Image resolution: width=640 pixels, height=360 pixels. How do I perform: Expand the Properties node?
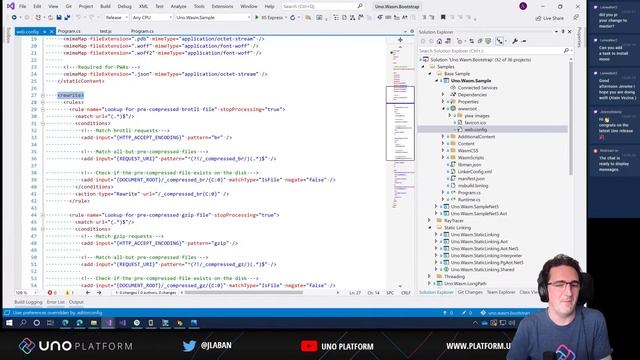(443, 102)
